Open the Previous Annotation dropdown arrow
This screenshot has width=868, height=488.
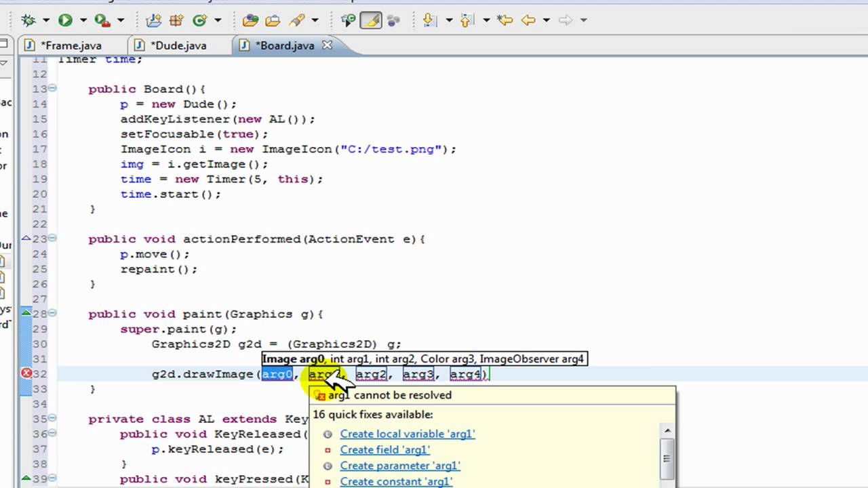(486, 20)
